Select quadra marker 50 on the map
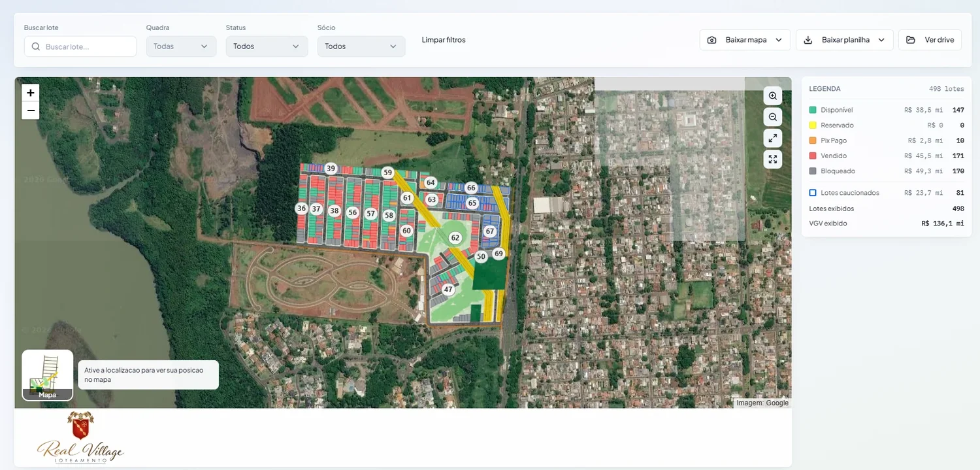 (481, 257)
